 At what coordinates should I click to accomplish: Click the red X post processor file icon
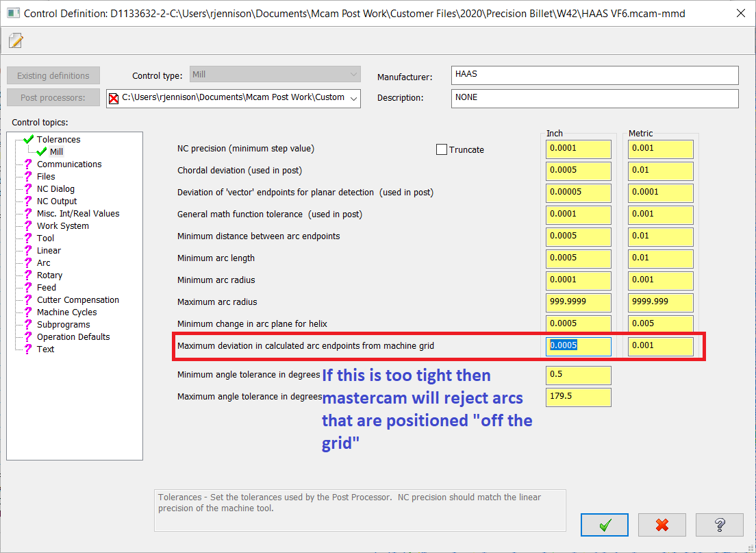coord(114,98)
